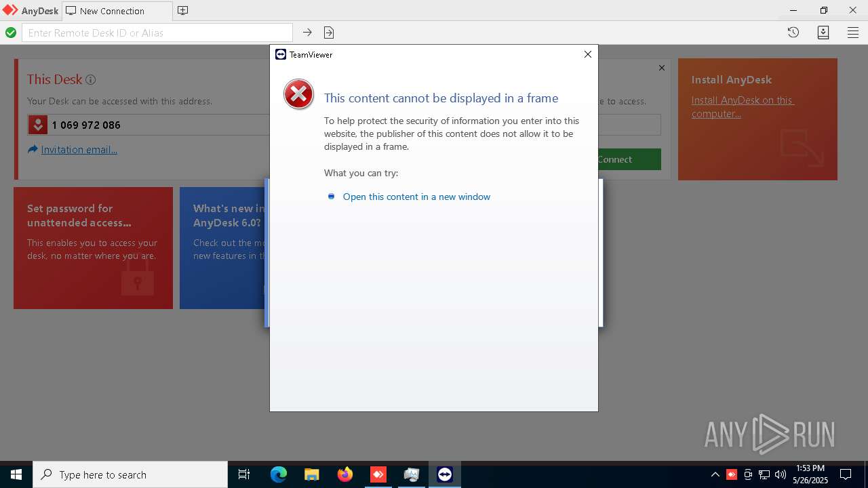Image resolution: width=868 pixels, height=488 pixels.
Task: Switch to the New Connection tab
Action: (x=117, y=11)
